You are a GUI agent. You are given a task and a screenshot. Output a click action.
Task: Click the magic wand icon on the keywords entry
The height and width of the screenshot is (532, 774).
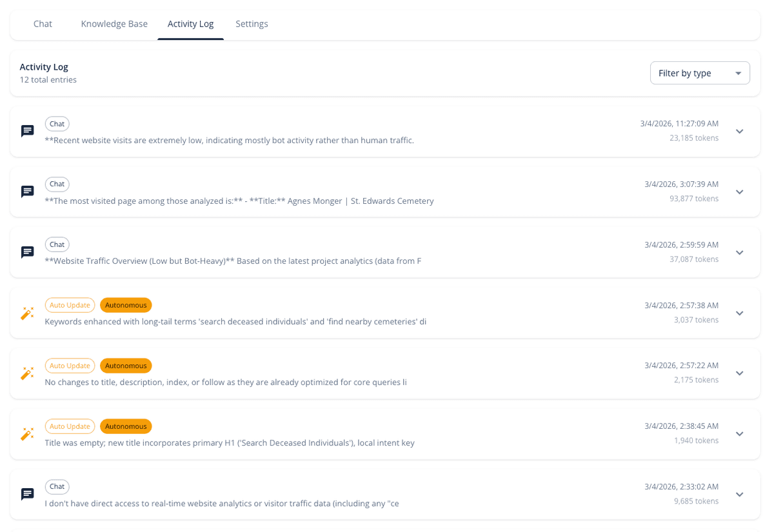[x=27, y=313]
